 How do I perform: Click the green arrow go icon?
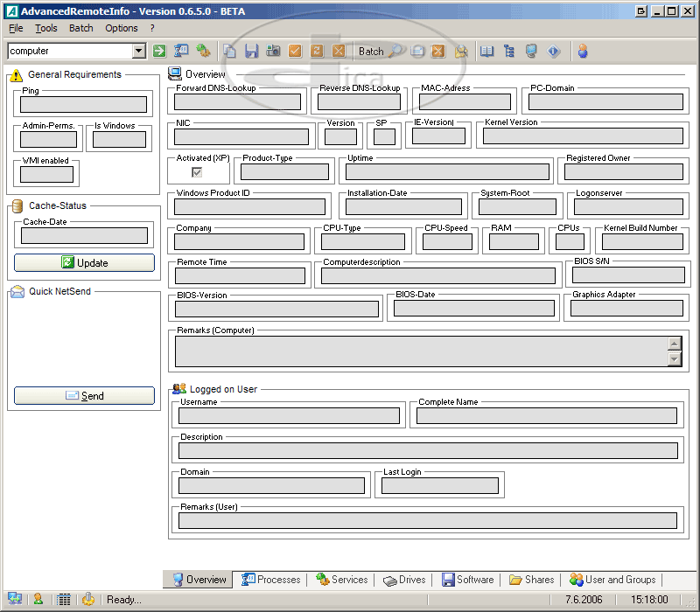click(159, 52)
